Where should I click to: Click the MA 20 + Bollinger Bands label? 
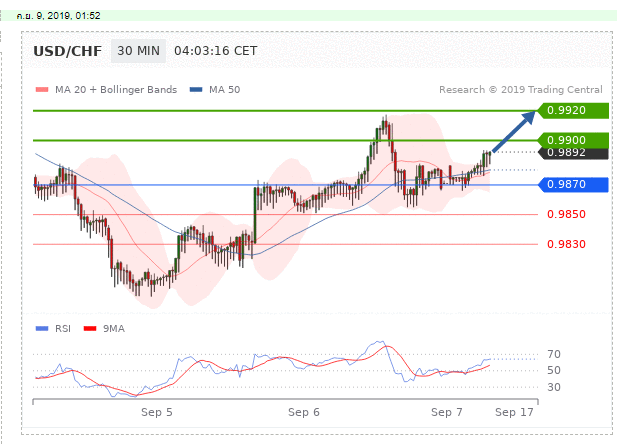pyautogui.click(x=116, y=90)
